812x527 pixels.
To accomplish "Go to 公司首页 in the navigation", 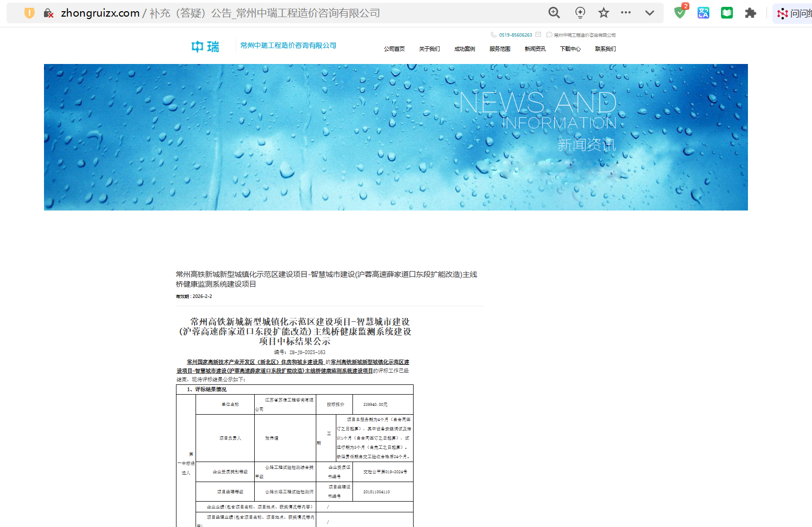I will click(x=394, y=49).
